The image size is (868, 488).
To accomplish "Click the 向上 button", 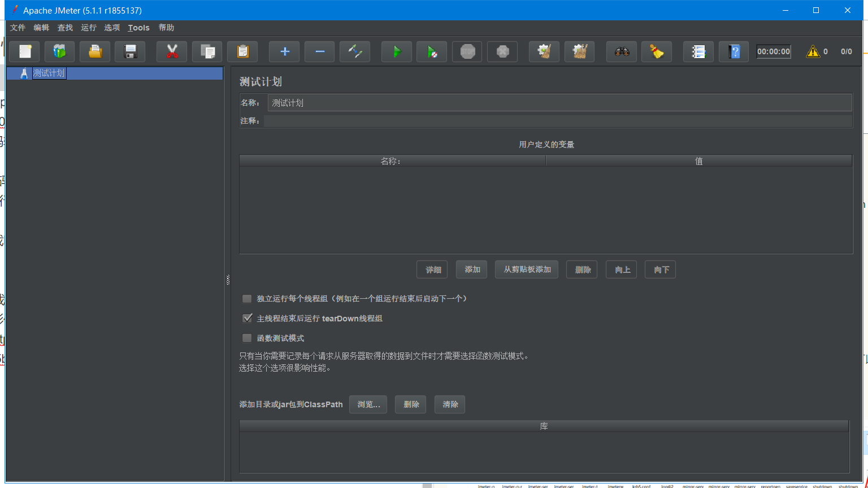I will coord(622,269).
